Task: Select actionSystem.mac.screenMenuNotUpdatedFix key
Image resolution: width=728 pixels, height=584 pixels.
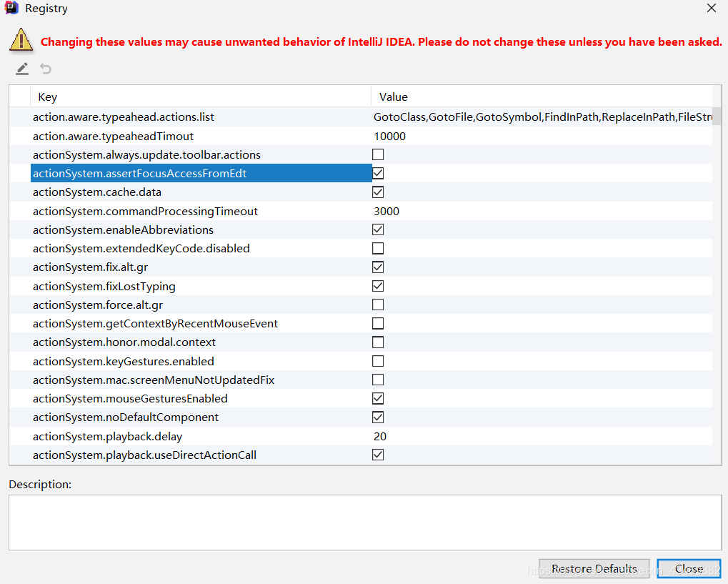Action: click(x=154, y=380)
